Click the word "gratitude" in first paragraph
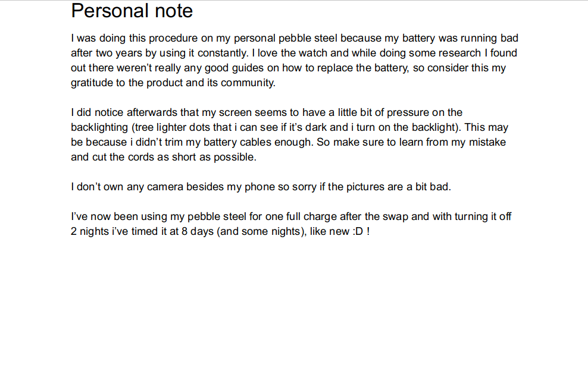This screenshot has width=588, height=374. click(92, 83)
